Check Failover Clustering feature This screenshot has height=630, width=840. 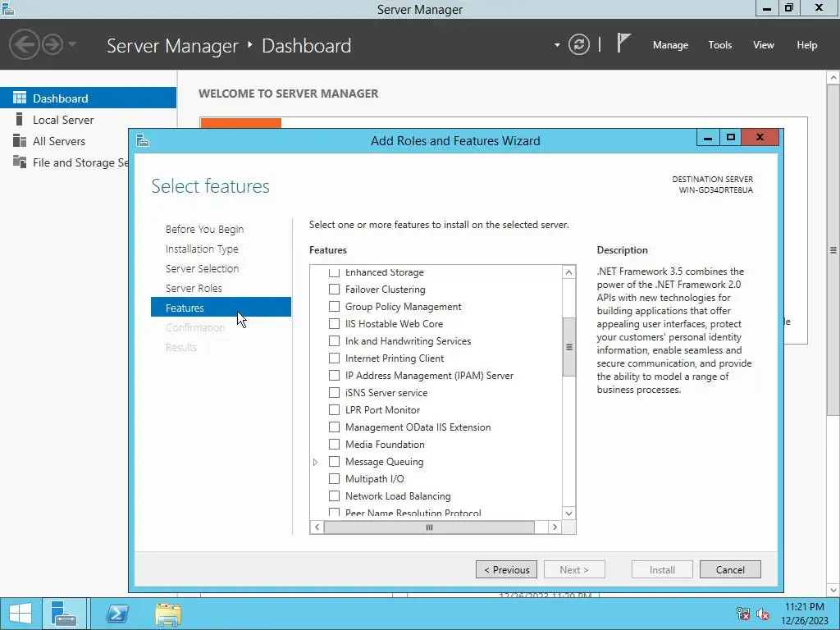(x=335, y=290)
